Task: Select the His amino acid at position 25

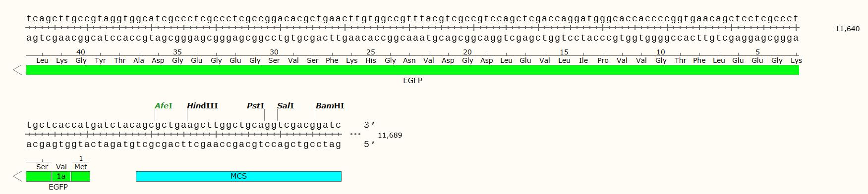Action: 371,60
